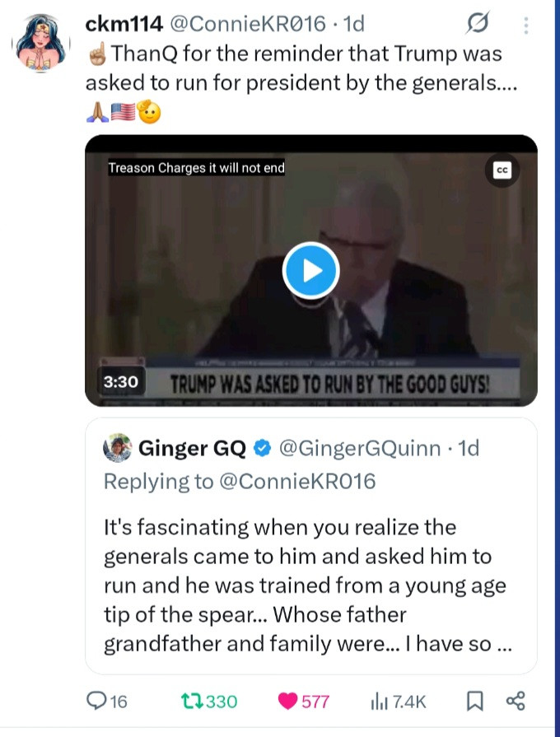This screenshot has height=737, width=560.
Task: Click the Grok slash-circle icon
Action: (478, 26)
